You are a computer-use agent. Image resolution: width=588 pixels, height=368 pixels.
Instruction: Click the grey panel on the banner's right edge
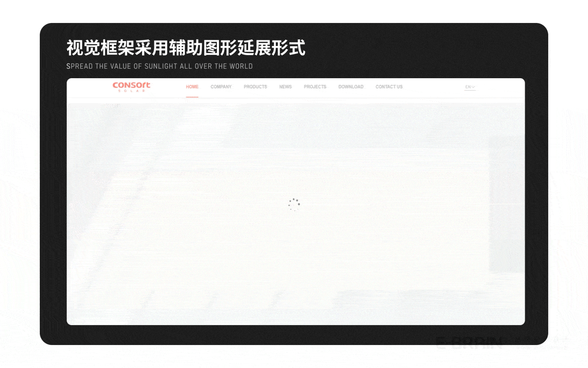(506, 203)
